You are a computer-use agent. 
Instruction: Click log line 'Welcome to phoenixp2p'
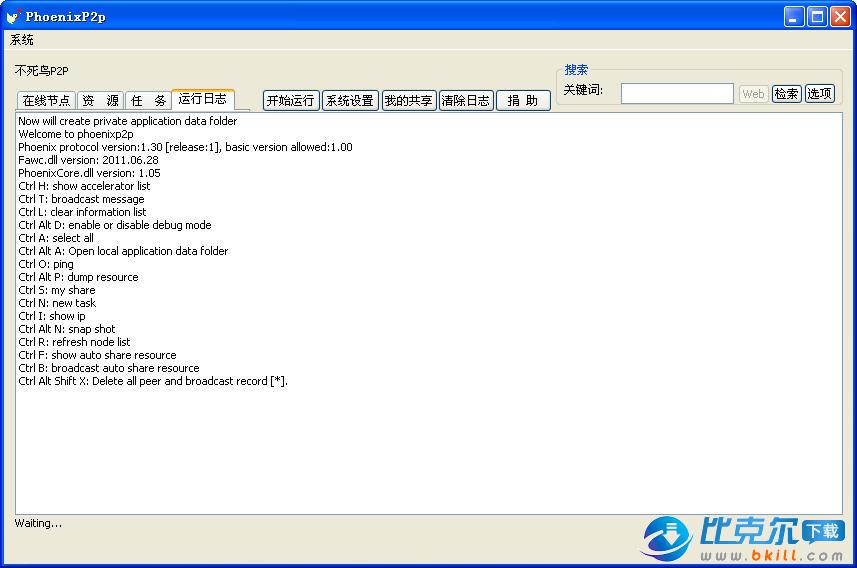click(76, 134)
